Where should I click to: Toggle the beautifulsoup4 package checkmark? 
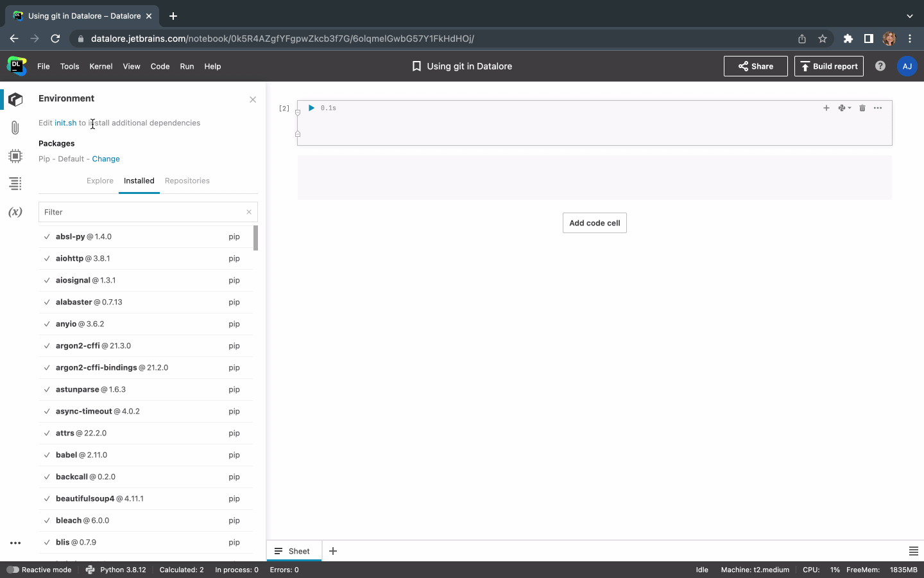tap(47, 499)
